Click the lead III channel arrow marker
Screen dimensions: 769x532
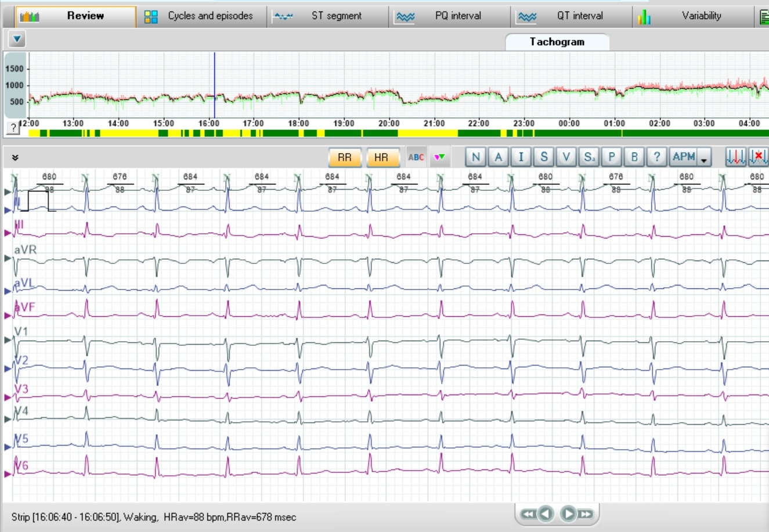tap(8, 233)
